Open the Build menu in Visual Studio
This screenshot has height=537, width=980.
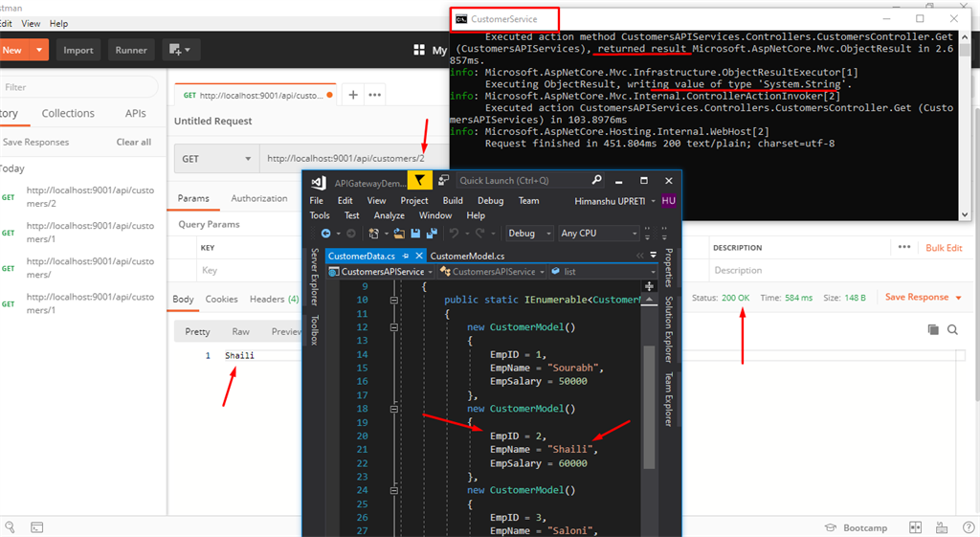453,201
